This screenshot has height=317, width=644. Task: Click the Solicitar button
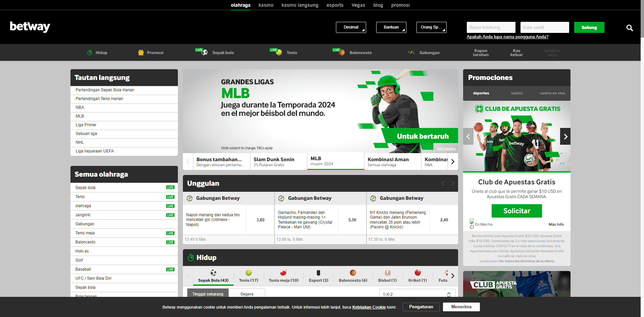pos(516,211)
